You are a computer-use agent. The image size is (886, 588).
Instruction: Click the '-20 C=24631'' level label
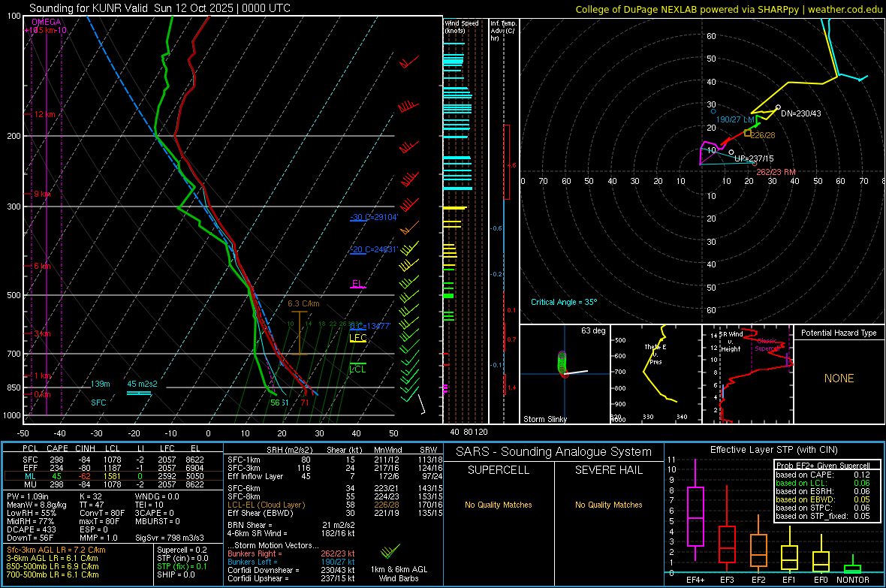(374, 249)
